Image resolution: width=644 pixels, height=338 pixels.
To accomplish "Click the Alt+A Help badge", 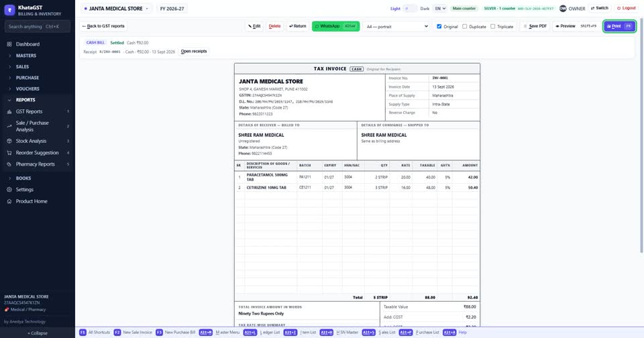I will pos(449,332).
